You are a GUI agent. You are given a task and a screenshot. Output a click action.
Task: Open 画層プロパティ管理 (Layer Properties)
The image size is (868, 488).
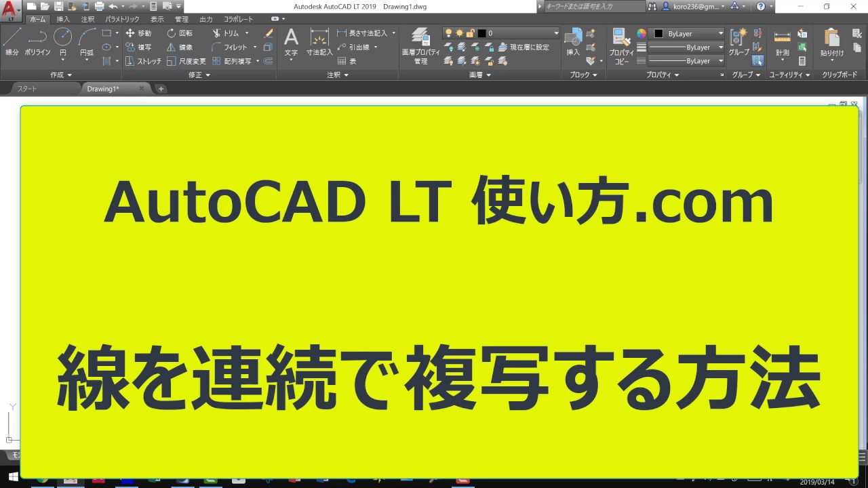pos(420,46)
